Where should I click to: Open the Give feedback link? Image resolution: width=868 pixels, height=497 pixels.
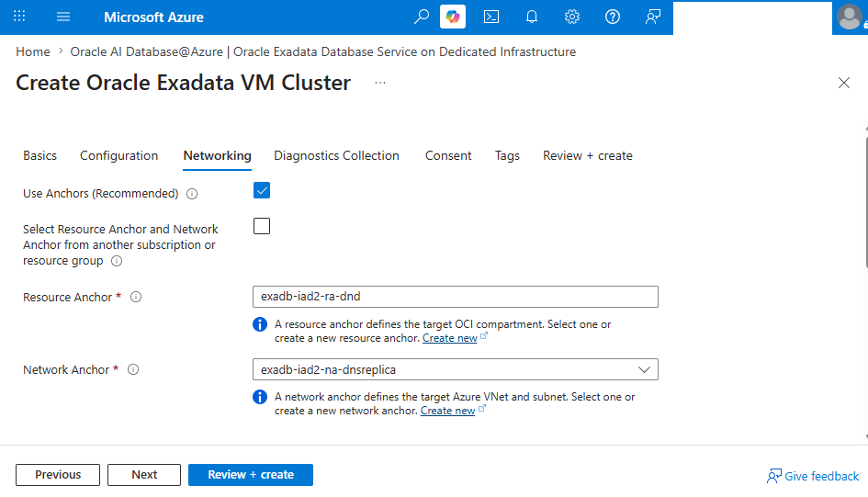(x=813, y=476)
